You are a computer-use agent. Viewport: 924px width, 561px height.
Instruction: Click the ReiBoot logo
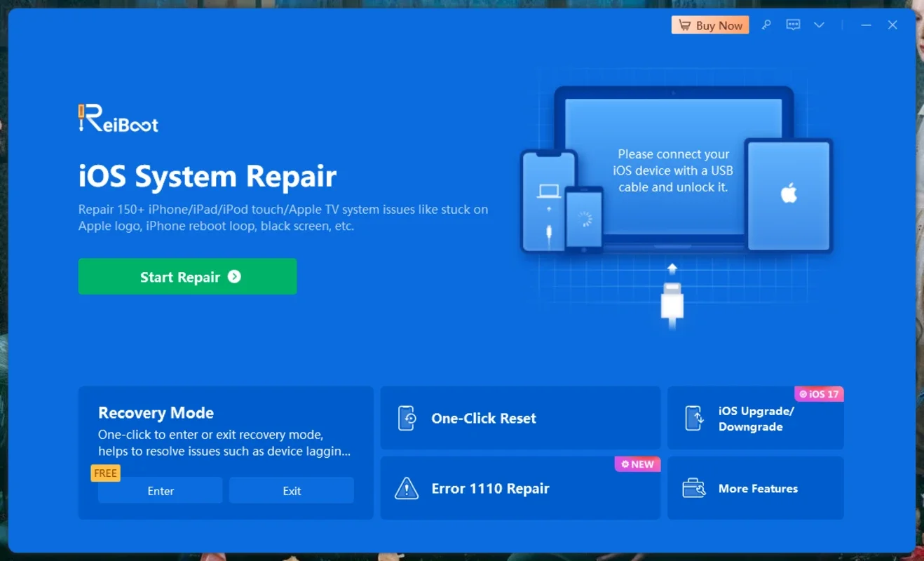tap(118, 119)
